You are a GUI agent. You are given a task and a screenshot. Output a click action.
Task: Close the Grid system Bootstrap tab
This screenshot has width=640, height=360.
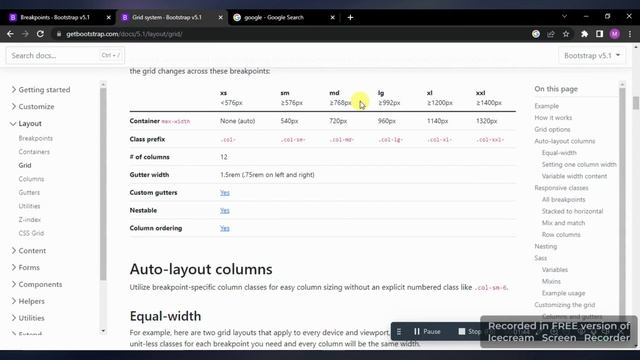[220, 18]
